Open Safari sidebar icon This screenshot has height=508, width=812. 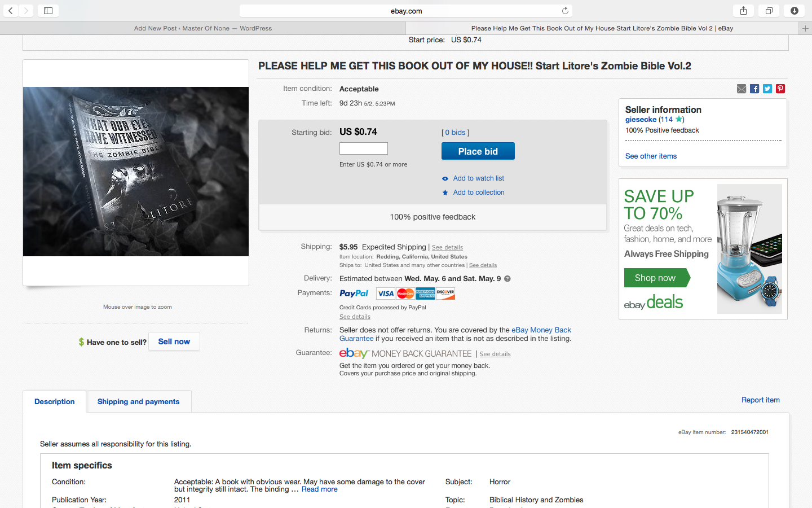click(x=48, y=11)
